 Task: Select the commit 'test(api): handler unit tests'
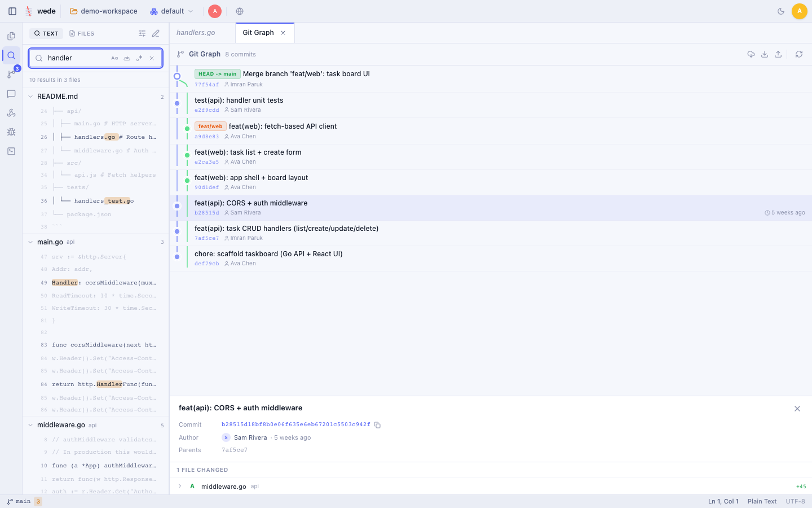[491, 105]
